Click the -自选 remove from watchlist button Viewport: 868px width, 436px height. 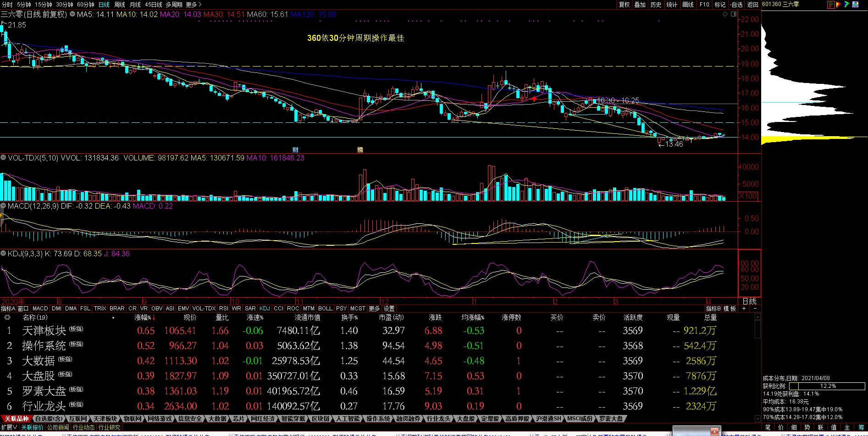click(736, 5)
